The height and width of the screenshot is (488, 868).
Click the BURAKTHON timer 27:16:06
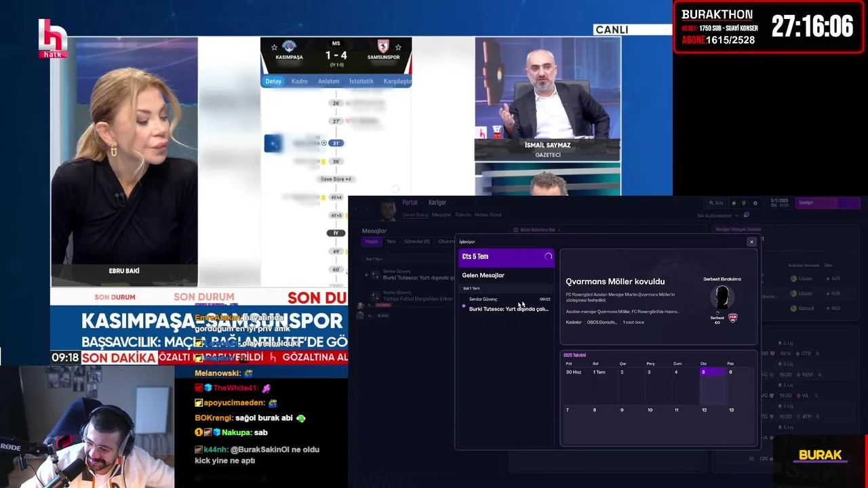pos(812,26)
